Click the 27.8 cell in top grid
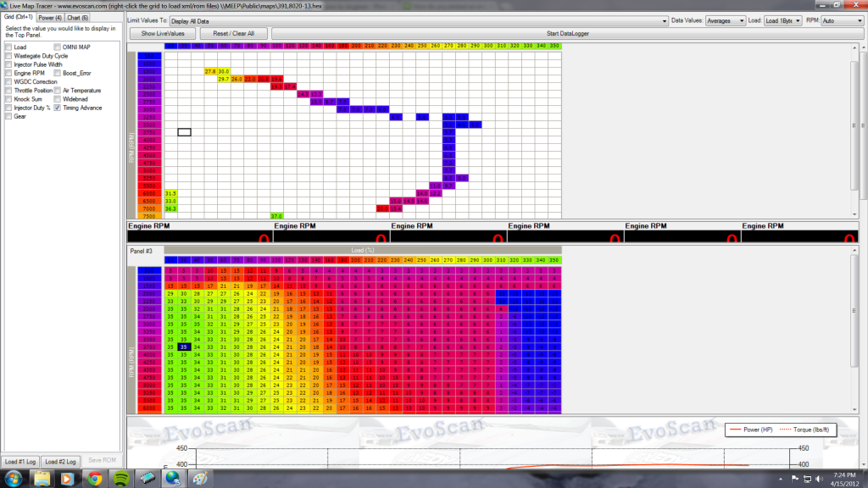The width and height of the screenshot is (868, 488). tap(210, 71)
